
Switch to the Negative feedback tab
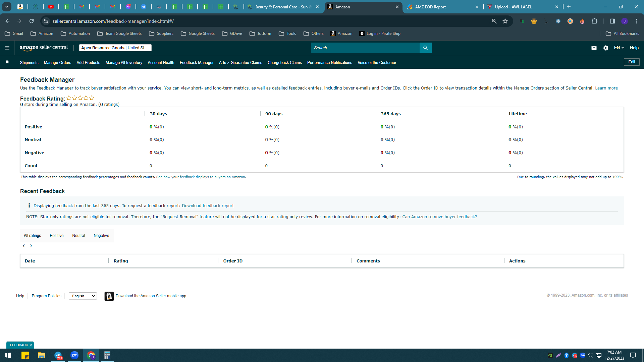pyautogui.click(x=101, y=236)
